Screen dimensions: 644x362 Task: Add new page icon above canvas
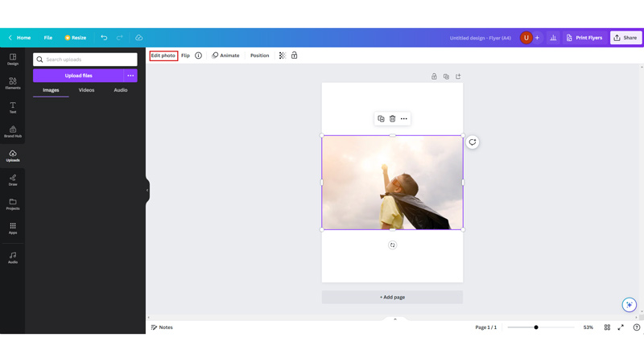(x=458, y=76)
